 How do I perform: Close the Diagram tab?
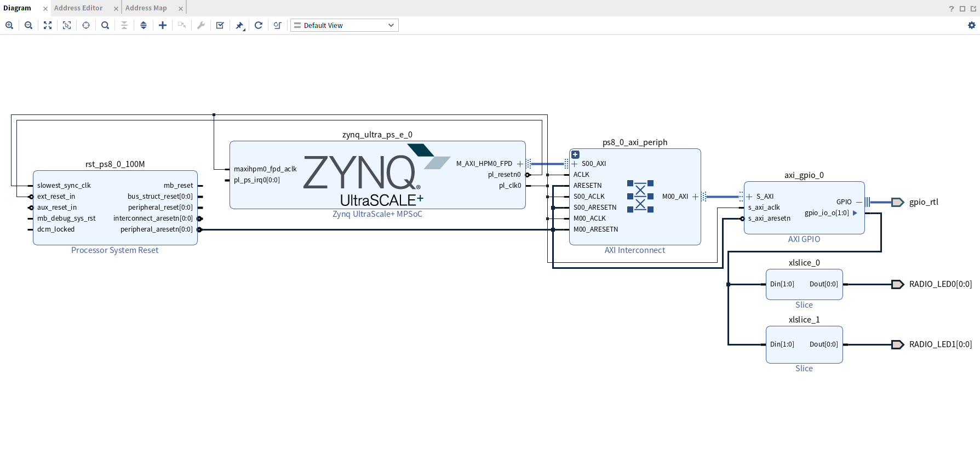[x=45, y=9]
